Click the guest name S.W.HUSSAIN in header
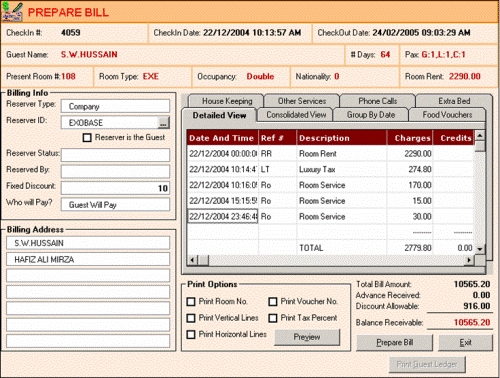500x378 pixels. coord(89,54)
